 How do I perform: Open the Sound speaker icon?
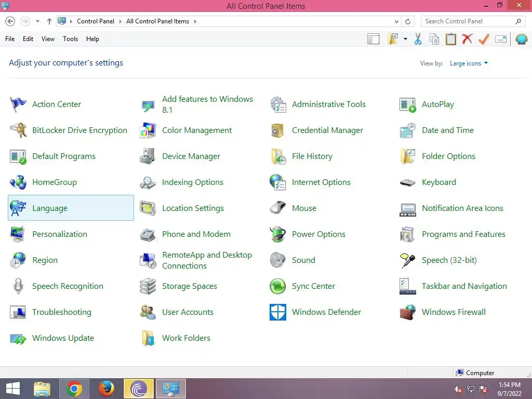pyautogui.click(x=278, y=260)
